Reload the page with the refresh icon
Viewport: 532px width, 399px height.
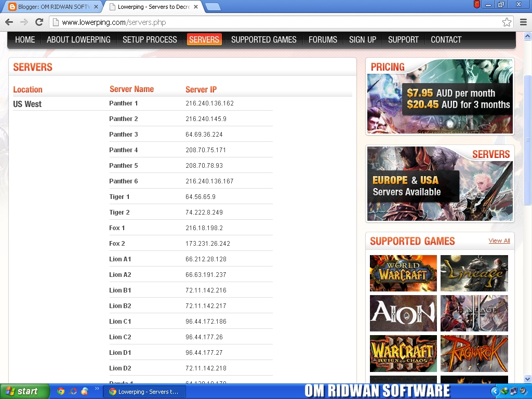point(39,22)
